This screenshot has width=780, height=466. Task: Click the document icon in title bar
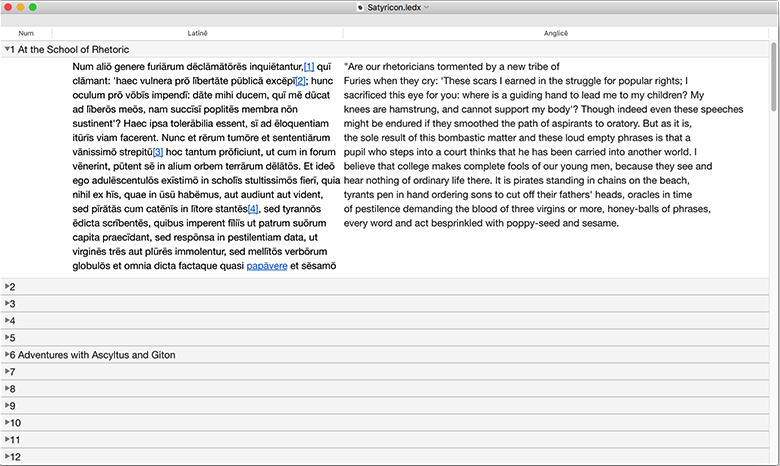[360, 7]
